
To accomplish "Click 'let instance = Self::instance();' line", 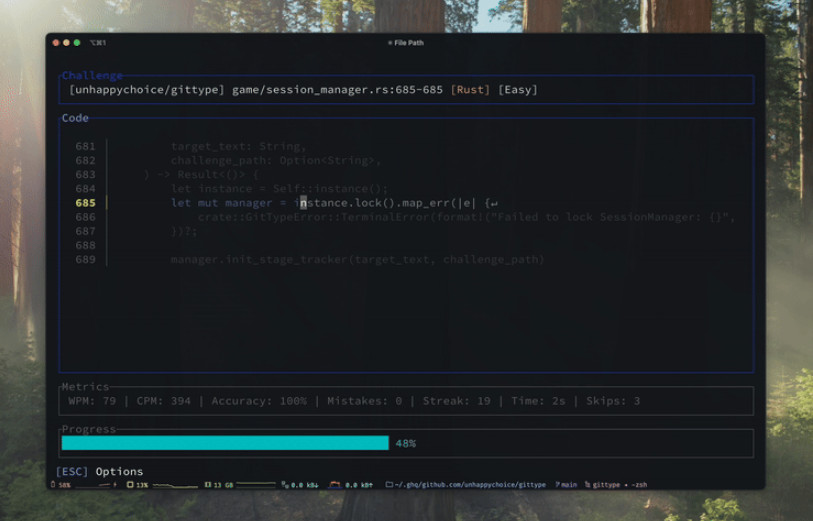I will (279, 189).
